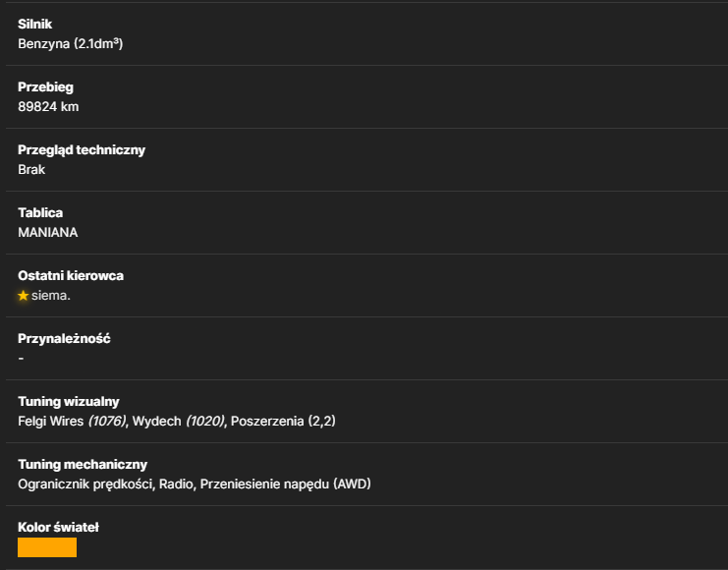Screen dimensions: 728x570
Task: Click the mileage value 89824 km
Action: point(48,107)
